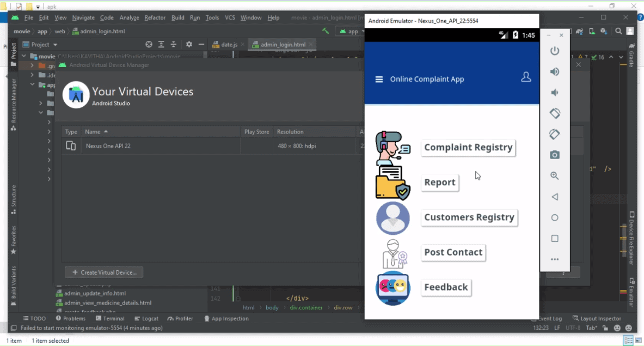
Task: Collapse all nodes using the Project panel icon
Action: [172, 44]
